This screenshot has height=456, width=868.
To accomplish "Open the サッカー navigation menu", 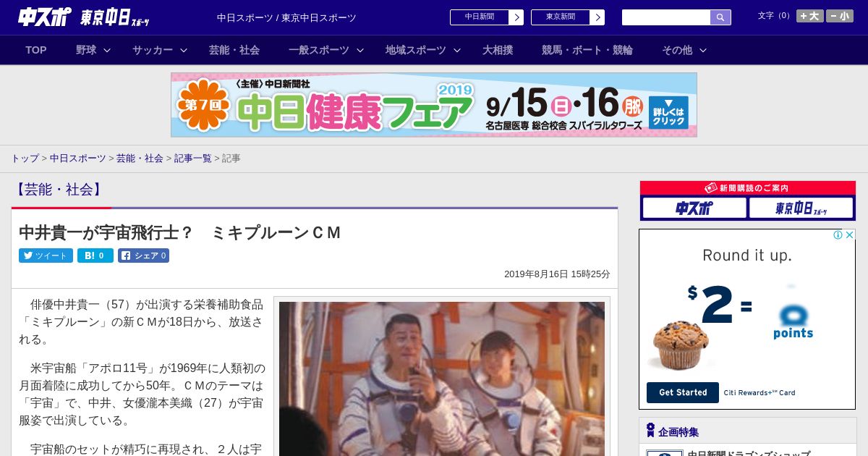I will tap(153, 50).
